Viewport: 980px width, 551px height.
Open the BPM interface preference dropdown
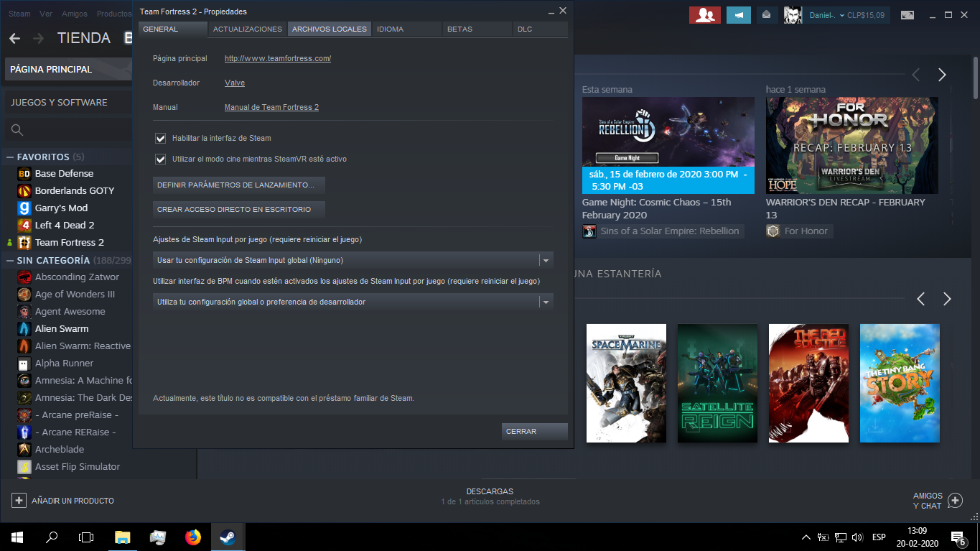click(353, 302)
